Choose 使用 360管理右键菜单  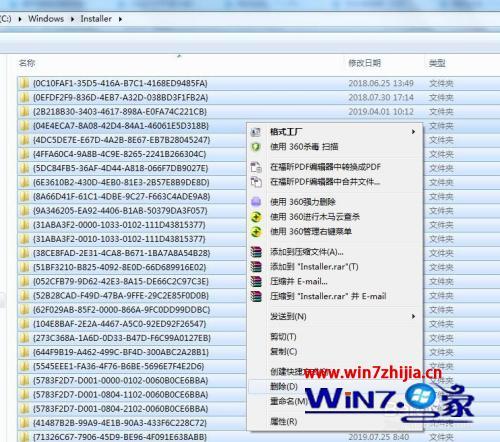[x=335, y=232]
